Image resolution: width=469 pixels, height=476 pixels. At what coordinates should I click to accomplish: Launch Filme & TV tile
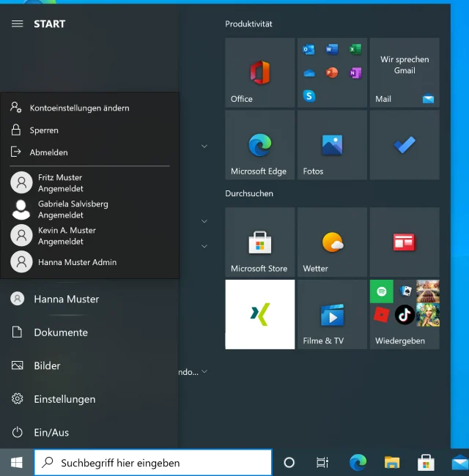(332, 315)
